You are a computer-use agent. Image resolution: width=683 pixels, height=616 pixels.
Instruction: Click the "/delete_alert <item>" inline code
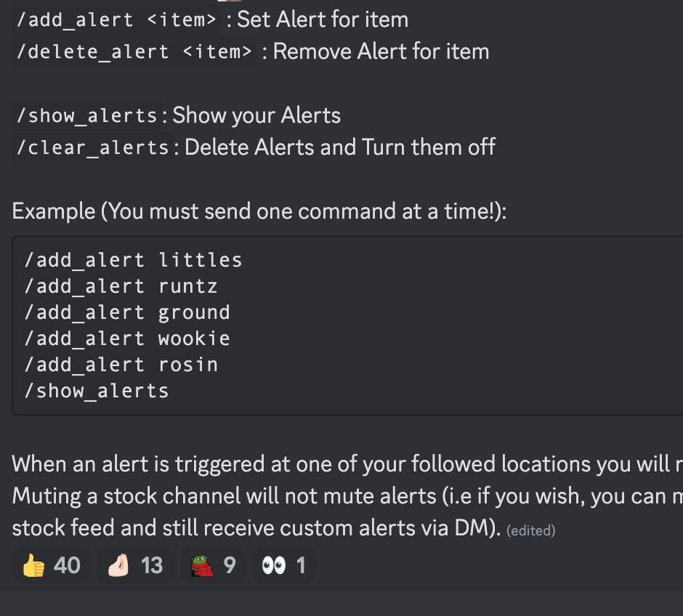coord(134,52)
